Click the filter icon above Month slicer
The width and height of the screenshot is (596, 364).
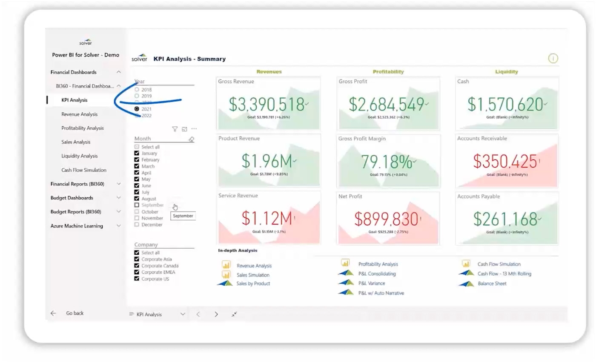tap(175, 129)
